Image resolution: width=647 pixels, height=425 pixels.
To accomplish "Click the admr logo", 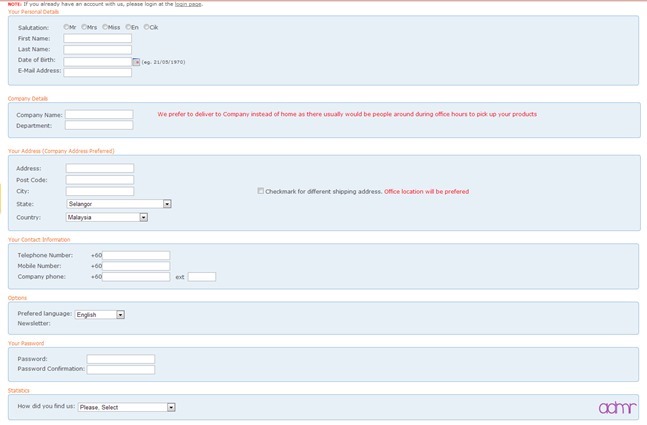I will point(617,408).
